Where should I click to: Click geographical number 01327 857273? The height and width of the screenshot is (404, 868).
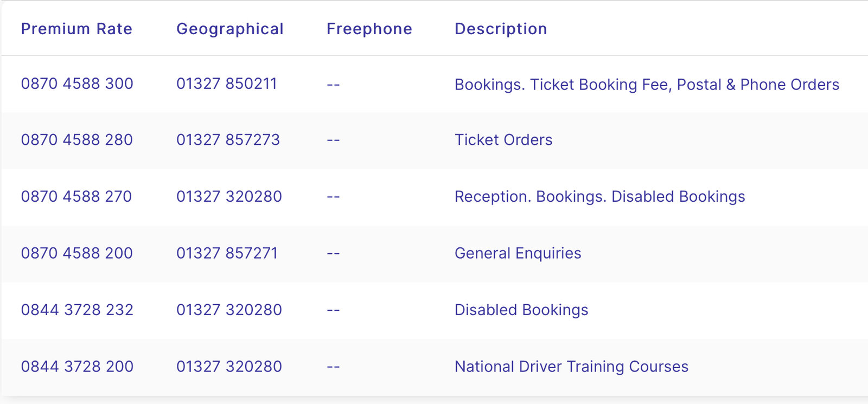pos(228,140)
